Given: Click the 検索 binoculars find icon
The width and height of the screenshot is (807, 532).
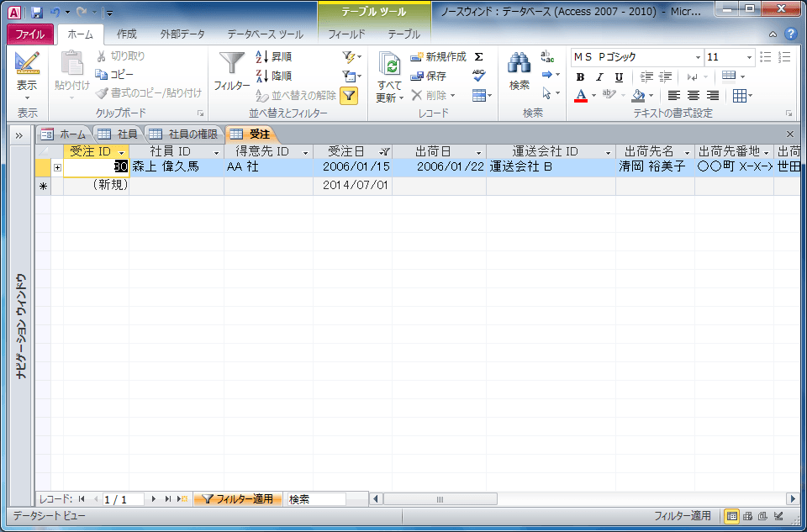Looking at the screenshot, I should coord(520,63).
